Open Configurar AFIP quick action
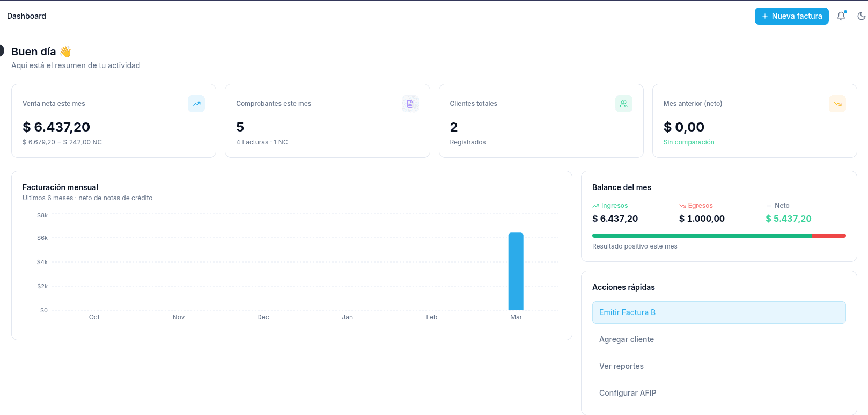The width and height of the screenshot is (868, 415). coord(628,393)
